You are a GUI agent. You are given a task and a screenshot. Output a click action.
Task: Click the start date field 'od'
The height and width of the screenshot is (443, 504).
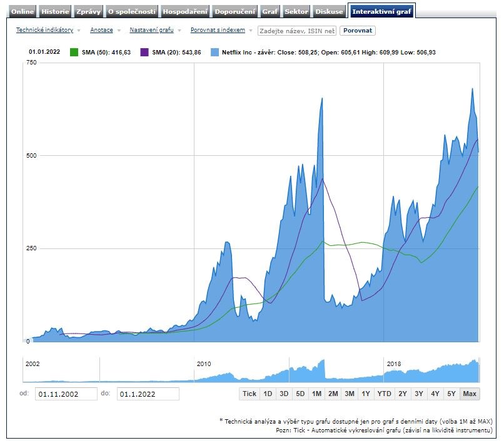click(66, 394)
